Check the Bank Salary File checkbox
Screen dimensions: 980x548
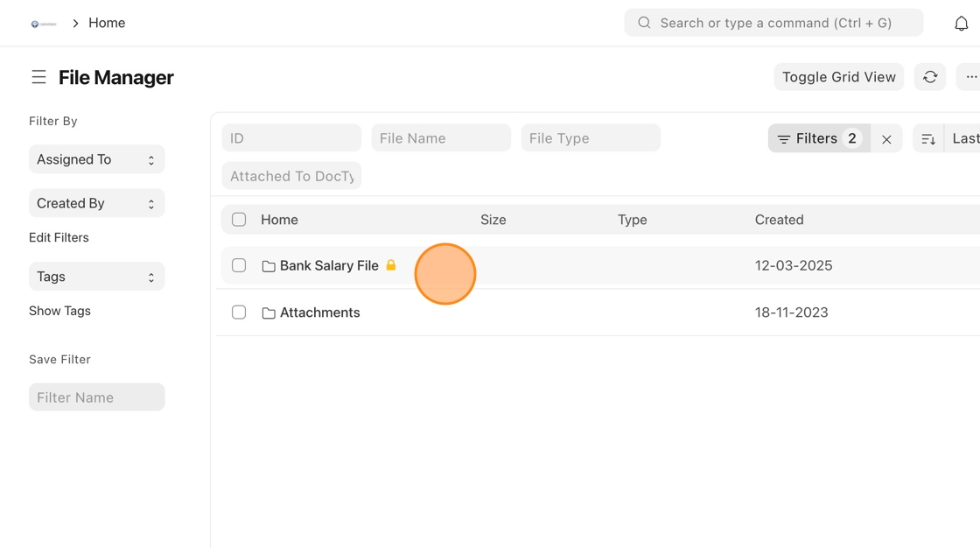[x=239, y=265]
